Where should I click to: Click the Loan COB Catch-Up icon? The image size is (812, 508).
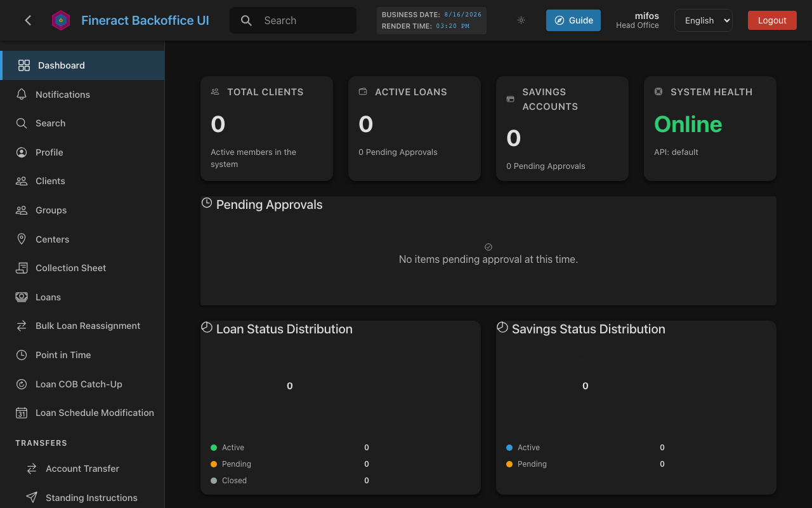point(22,384)
